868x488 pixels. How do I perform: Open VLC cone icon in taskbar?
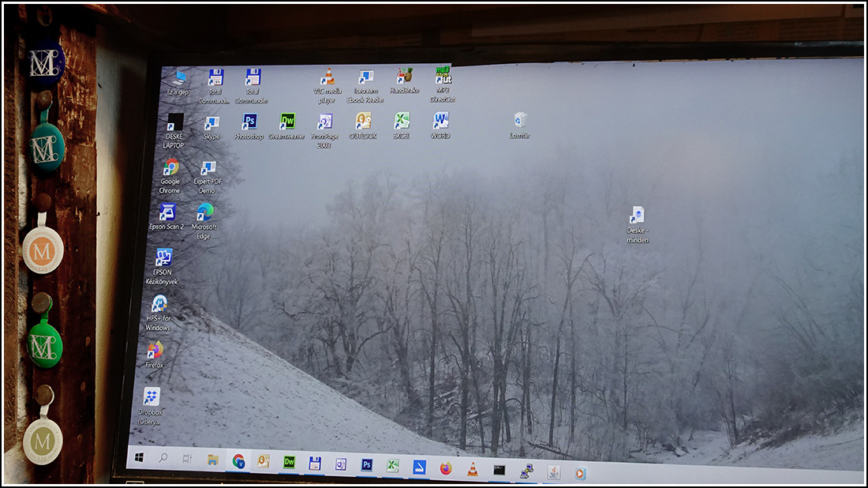(472, 469)
